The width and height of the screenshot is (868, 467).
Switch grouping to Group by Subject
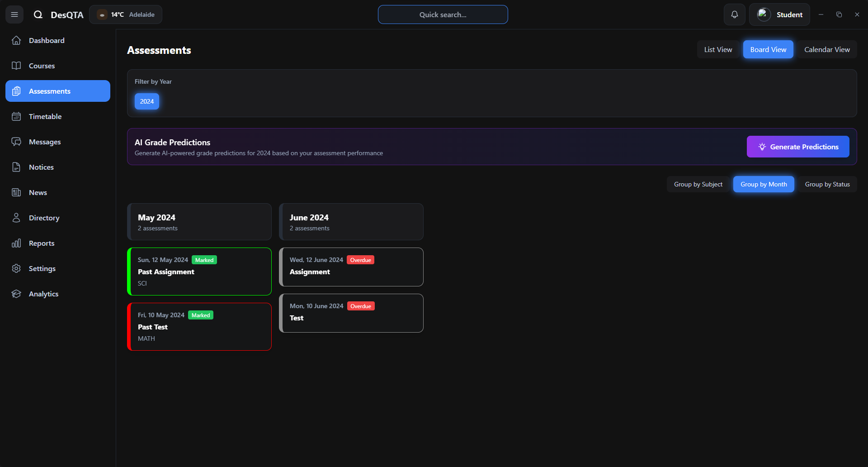point(698,184)
